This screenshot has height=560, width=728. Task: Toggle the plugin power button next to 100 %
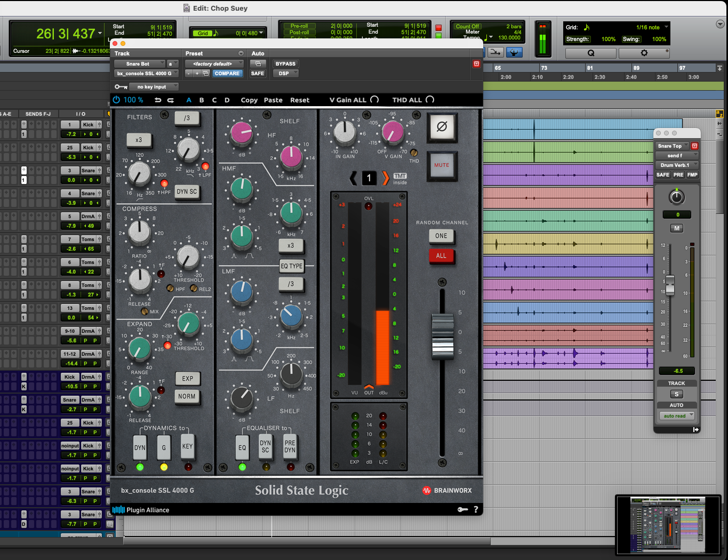tap(116, 100)
